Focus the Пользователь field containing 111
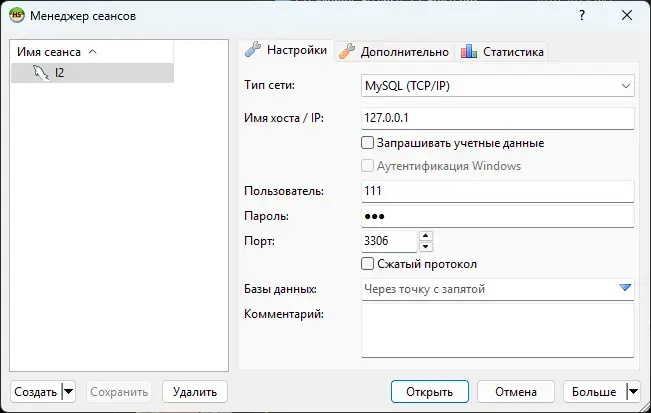Image resolution: width=651 pixels, height=413 pixels. (x=498, y=191)
